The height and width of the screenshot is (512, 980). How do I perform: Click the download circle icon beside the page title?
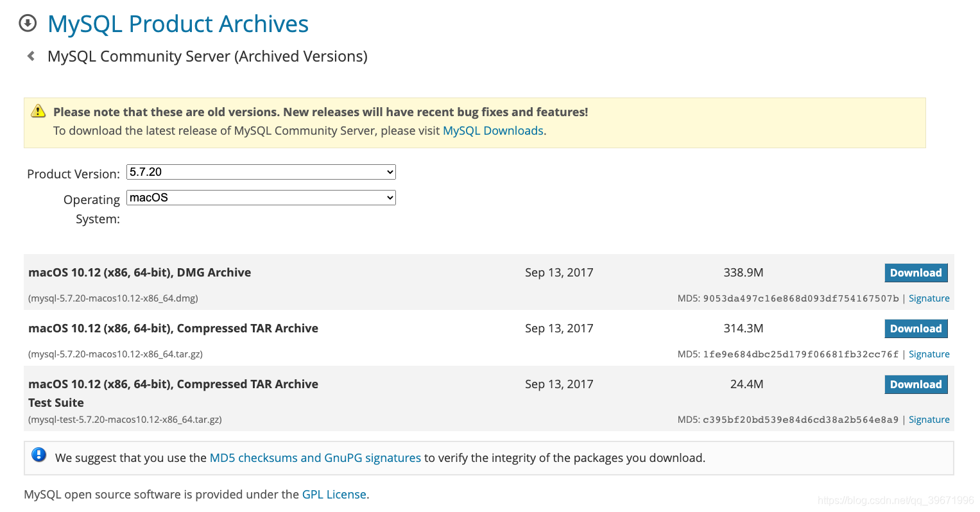[28, 24]
